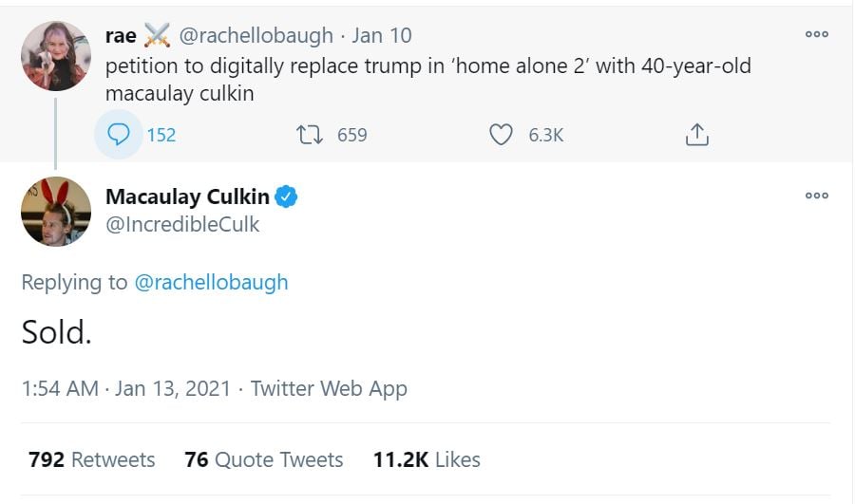Click @rachellobaugh in Replying to line
Screen dimensions: 855x504
[x=211, y=282]
